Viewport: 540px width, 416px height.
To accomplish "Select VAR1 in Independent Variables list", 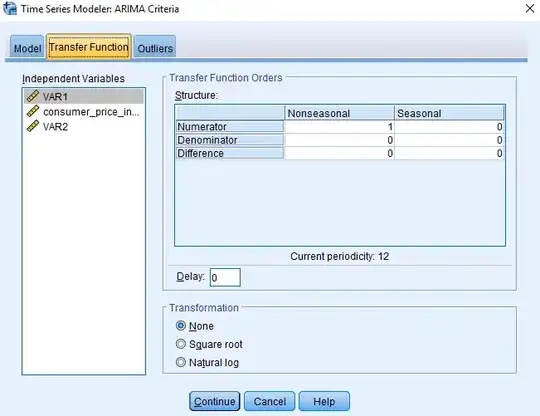I will tap(84, 96).
